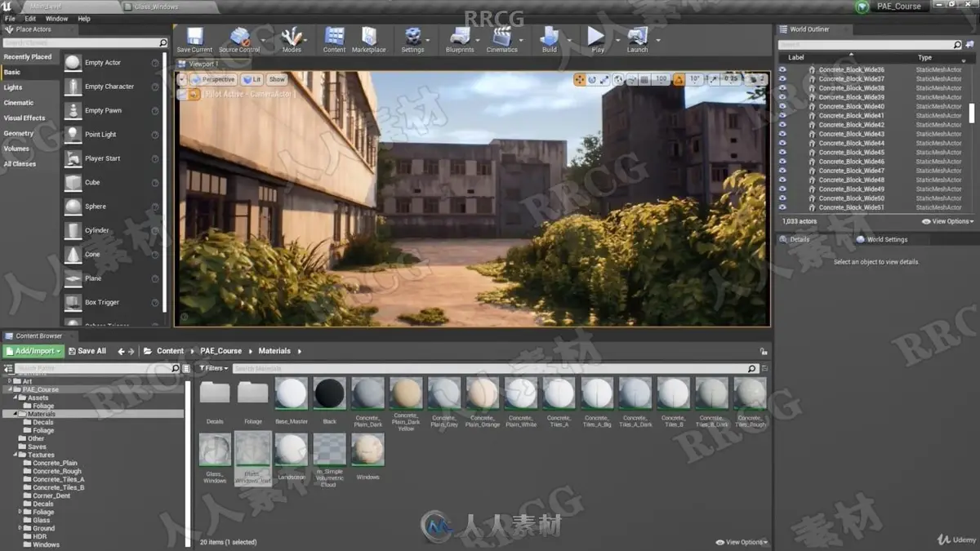Hide Concrete_Block_Wide43 using its eye icon
The width and height of the screenshot is (980, 551).
pos(782,134)
